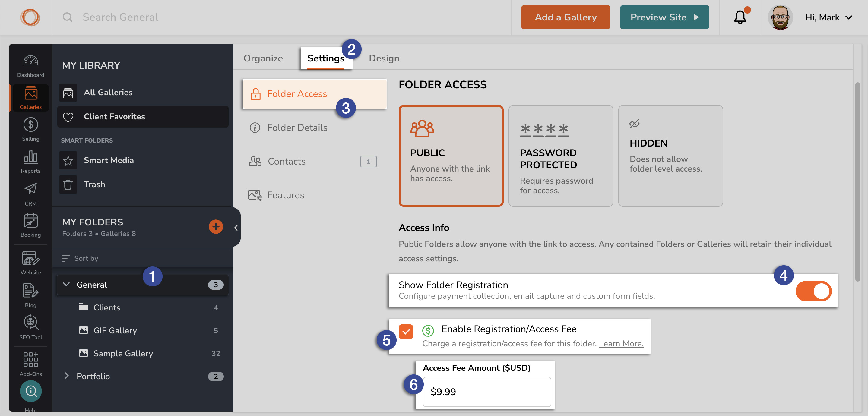868x416 pixels.
Task: Click the Preview Site button
Action: [664, 17]
